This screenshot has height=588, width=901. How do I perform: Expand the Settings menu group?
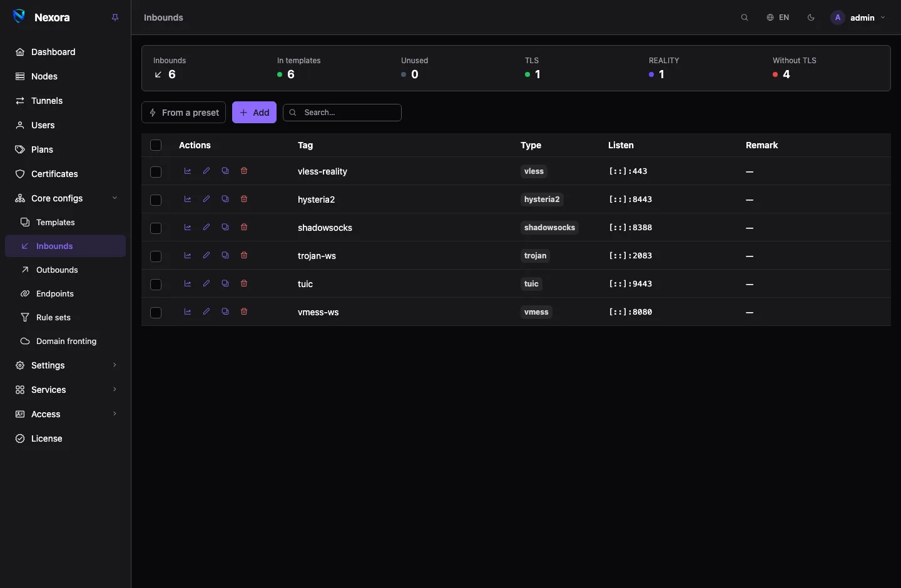(66, 365)
